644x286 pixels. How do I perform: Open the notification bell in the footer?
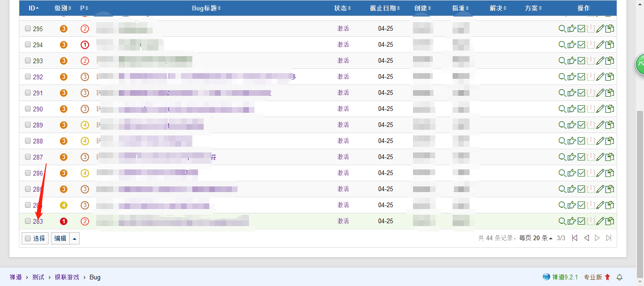[620, 277]
